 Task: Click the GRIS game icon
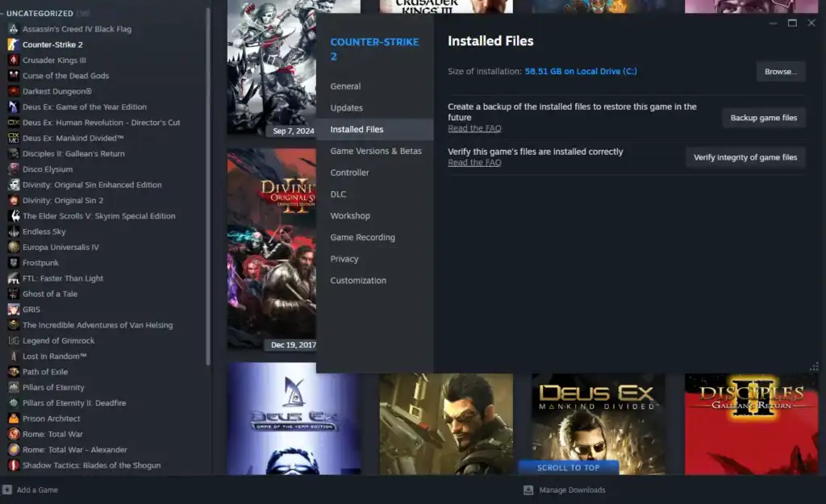point(12,309)
